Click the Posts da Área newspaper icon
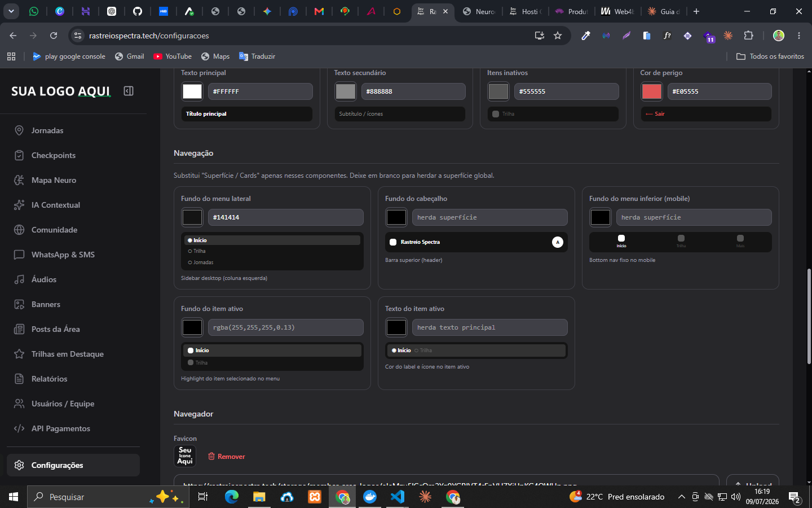This screenshot has width=812, height=508. [19, 329]
